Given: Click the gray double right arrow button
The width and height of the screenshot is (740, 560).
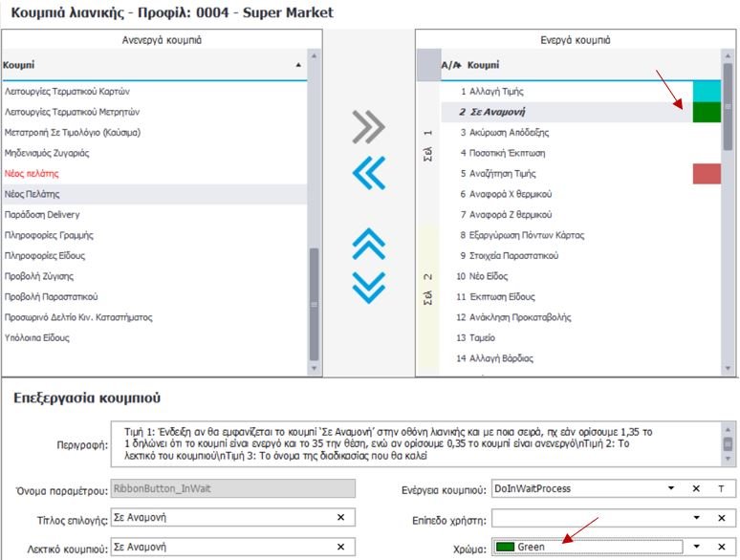Looking at the screenshot, I should pyautogui.click(x=368, y=126).
